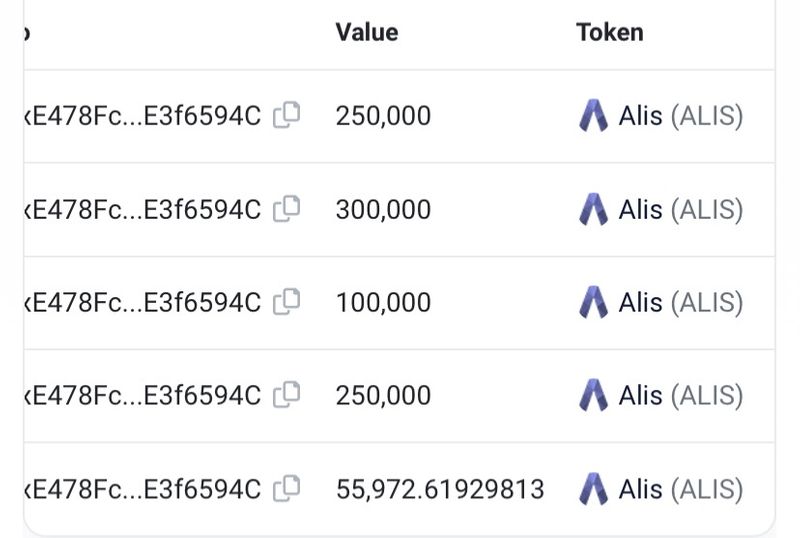Click the Alis token logo in the first row
Viewport: 800px width, 538px height.
click(x=593, y=116)
